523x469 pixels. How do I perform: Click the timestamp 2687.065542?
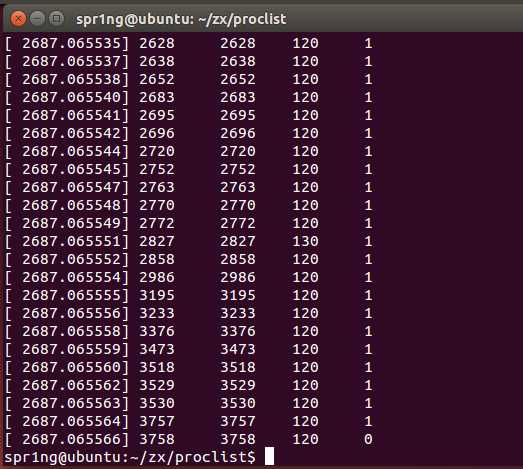coord(71,133)
